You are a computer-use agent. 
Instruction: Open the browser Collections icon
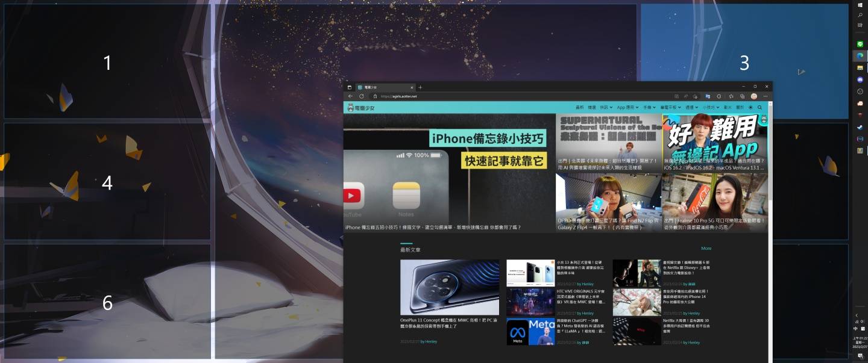click(x=743, y=95)
